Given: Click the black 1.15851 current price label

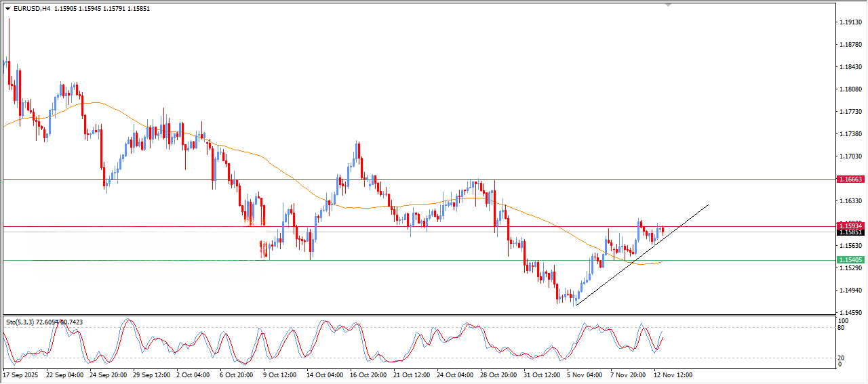Looking at the screenshot, I should tap(850, 232).
